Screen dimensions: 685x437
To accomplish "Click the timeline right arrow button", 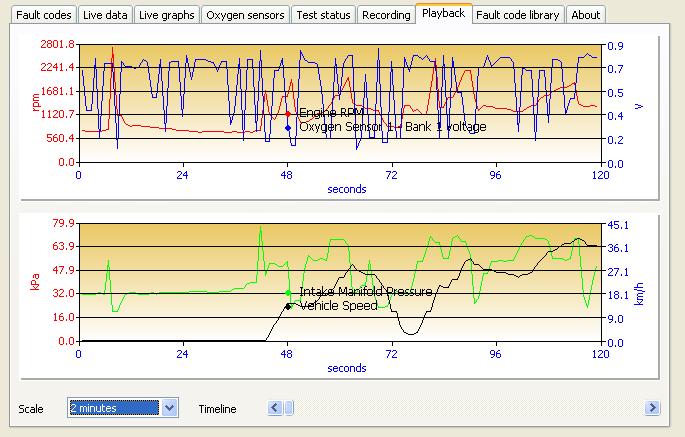I will [x=652, y=408].
